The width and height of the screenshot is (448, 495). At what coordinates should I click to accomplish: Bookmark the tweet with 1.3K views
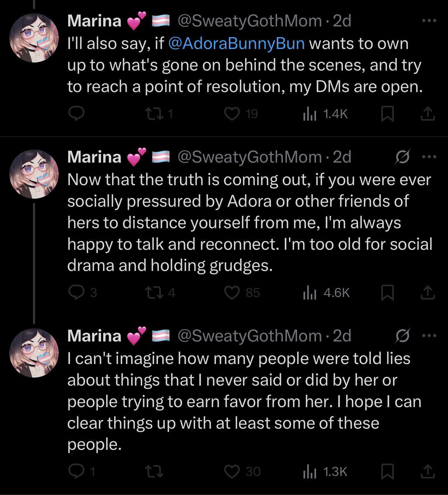pos(387,471)
